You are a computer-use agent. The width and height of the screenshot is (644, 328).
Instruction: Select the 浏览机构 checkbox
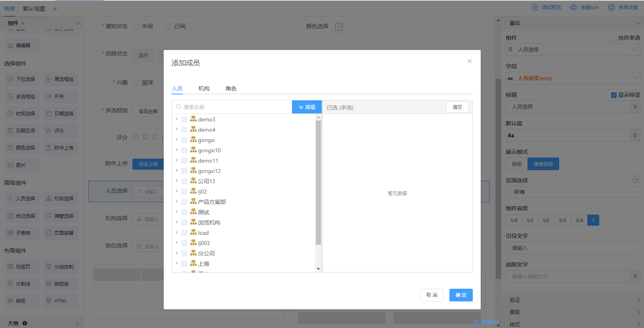pos(184,223)
